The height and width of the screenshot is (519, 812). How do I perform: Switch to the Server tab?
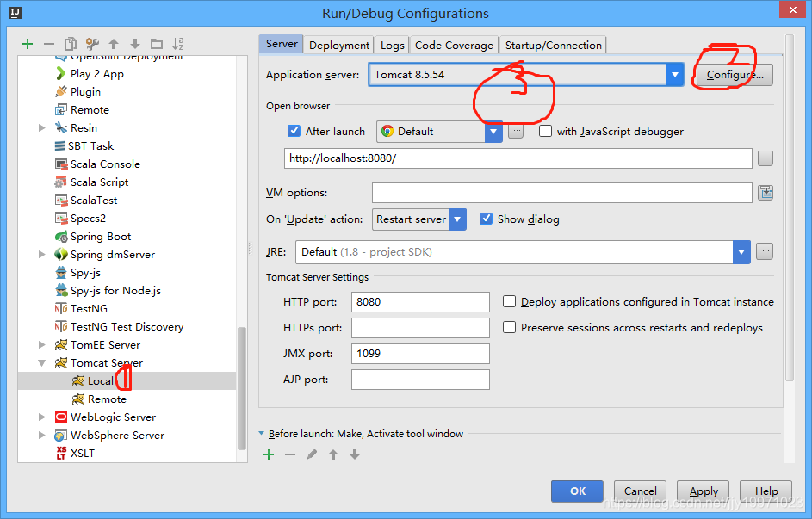(x=282, y=44)
